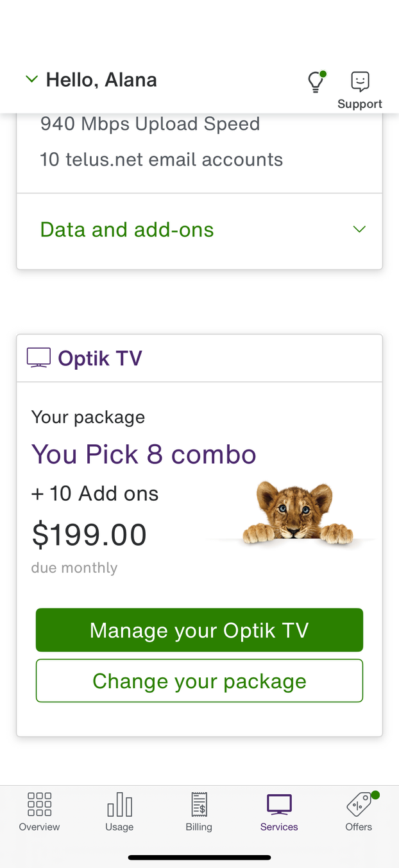
Task: Tap the Optik TV heading
Action: coord(100,358)
